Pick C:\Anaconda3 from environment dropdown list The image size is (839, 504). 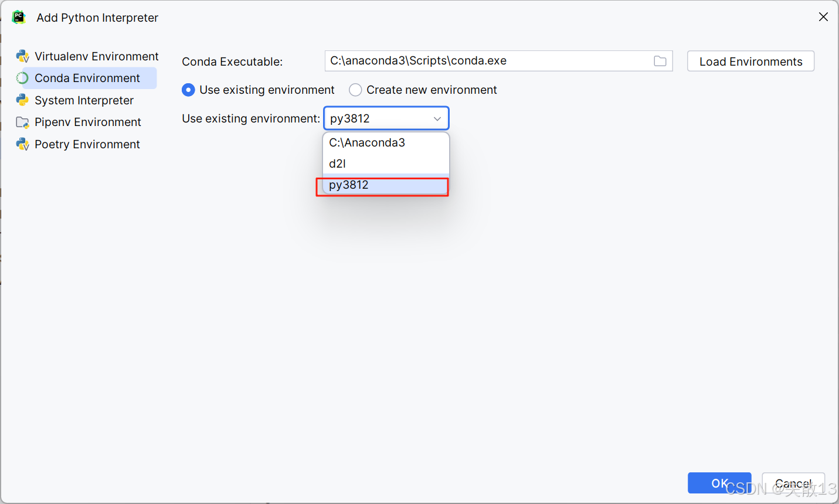coord(386,142)
